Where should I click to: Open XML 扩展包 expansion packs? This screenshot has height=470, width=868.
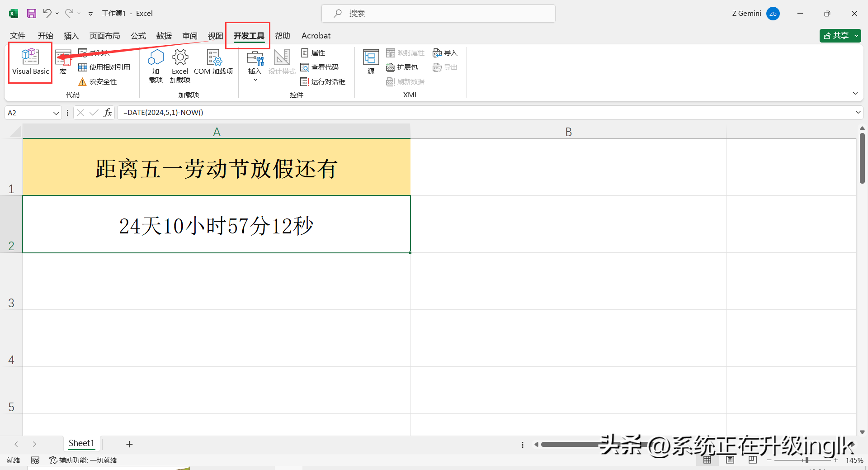[402, 67]
